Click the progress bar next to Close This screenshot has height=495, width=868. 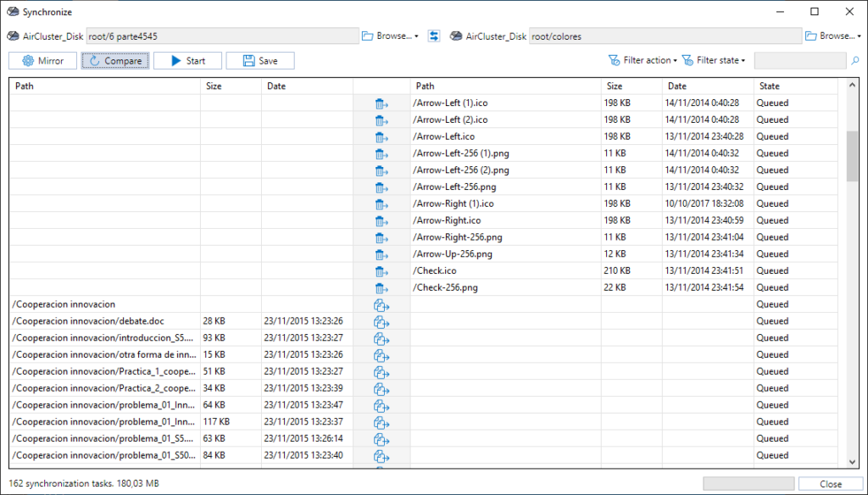pyautogui.click(x=748, y=484)
